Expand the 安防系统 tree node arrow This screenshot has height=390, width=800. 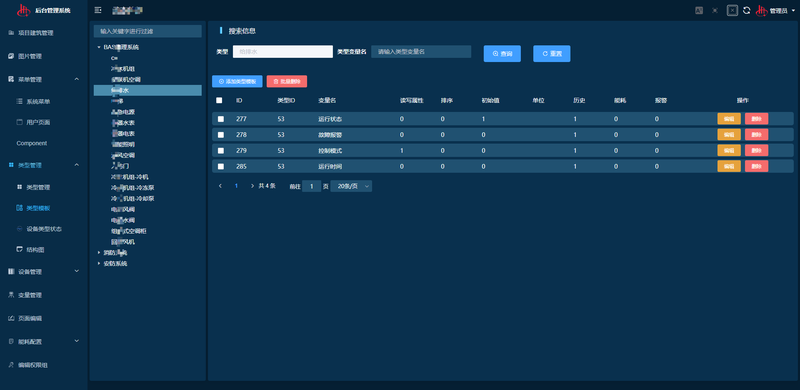point(98,263)
